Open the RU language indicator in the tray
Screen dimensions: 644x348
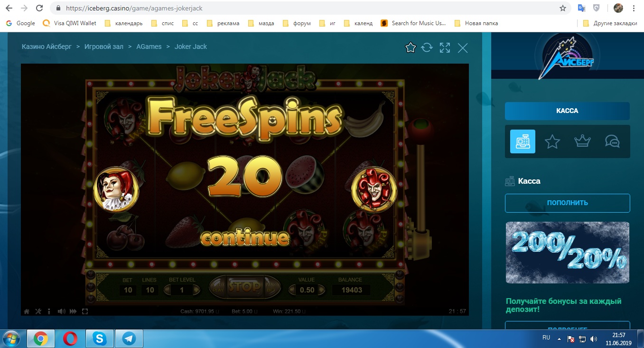(546, 338)
